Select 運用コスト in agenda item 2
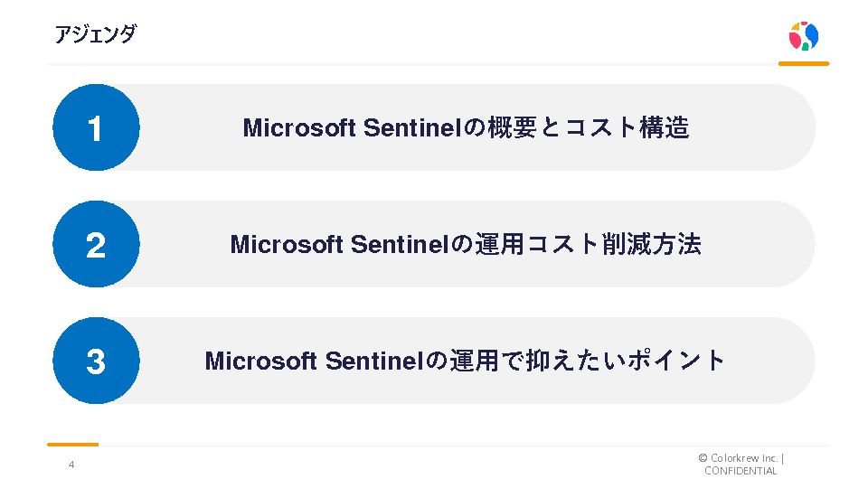Screen dimensions: 868x488 537,245
